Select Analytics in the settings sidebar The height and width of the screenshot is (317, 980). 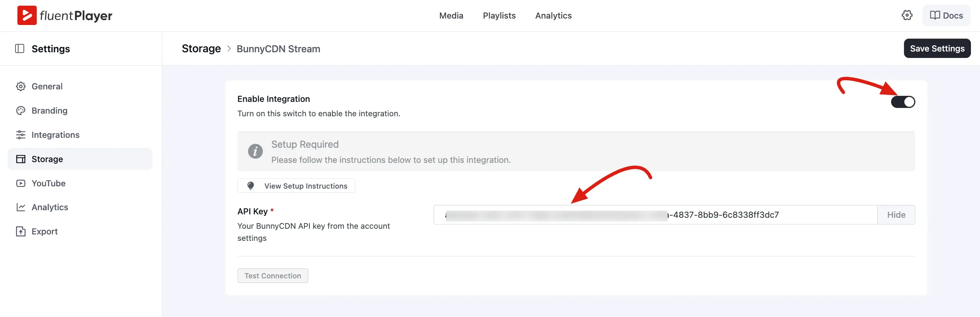tap(80, 207)
